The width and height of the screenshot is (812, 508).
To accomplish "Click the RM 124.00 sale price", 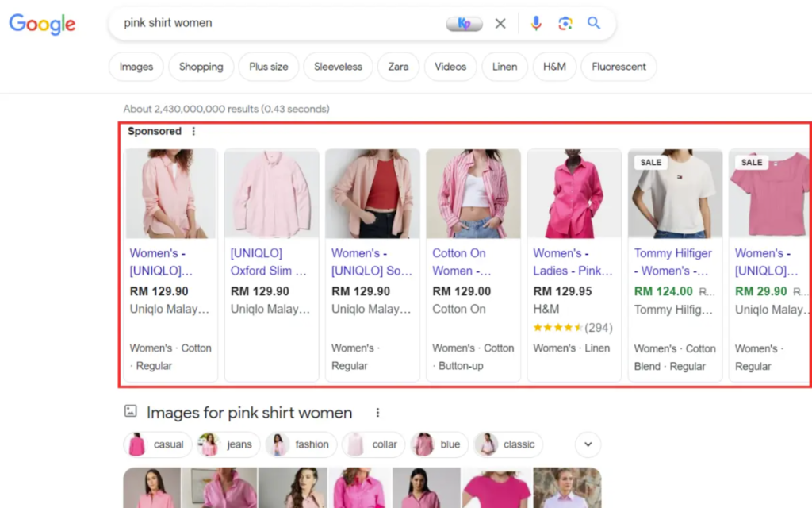I will (x=664, y=291).
